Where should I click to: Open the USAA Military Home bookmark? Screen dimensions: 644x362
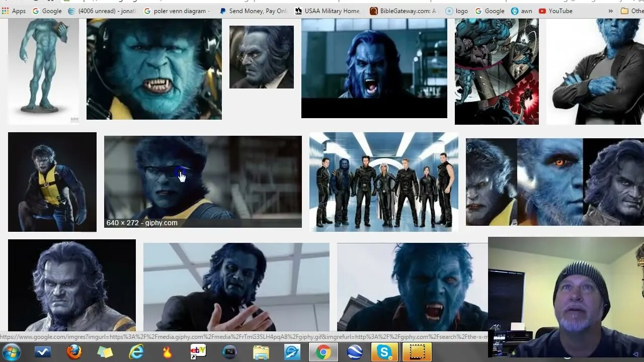point(328,11)
